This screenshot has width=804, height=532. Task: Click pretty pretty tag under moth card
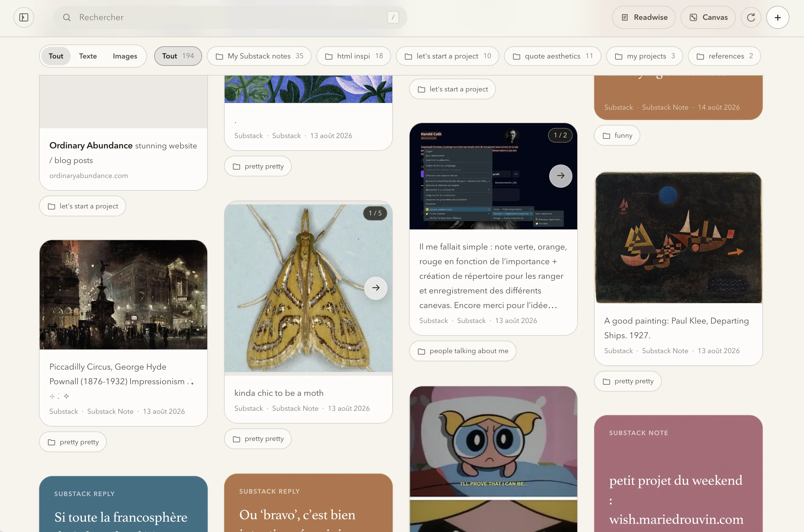coord(258,439)
